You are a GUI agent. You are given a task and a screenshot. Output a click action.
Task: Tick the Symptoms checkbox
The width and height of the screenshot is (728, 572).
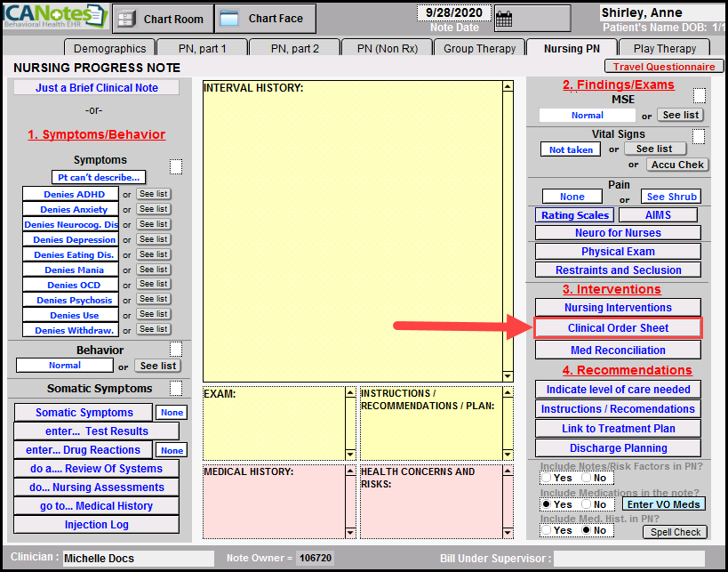tap(176, 166)
